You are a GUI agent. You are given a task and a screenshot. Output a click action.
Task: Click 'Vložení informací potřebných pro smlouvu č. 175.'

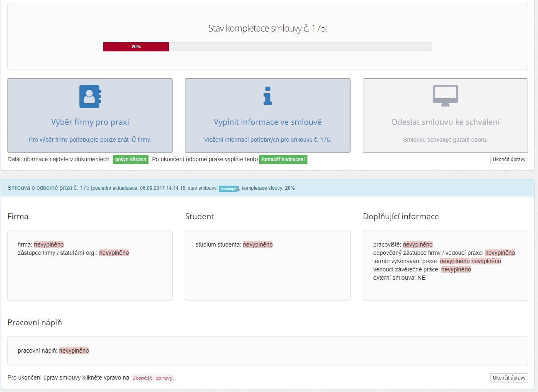click(268, 140)
